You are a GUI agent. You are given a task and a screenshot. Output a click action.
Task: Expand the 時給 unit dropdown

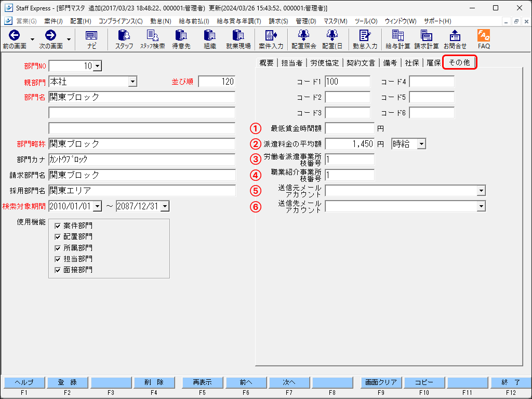point(421,144)
